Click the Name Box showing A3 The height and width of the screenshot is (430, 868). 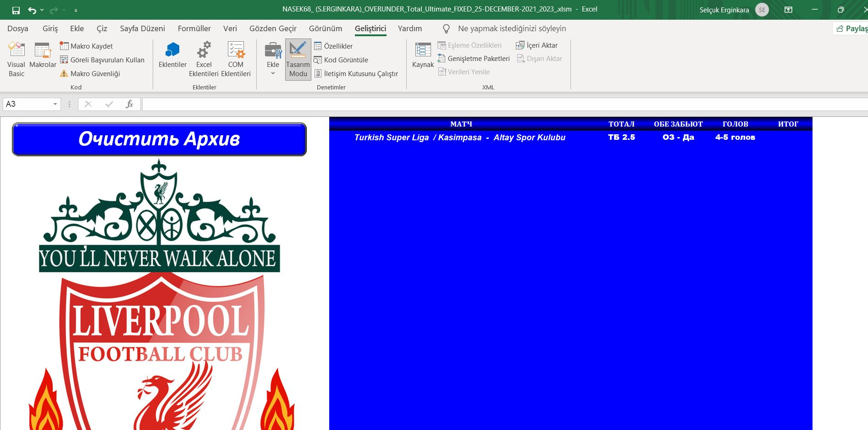pyautogui.click(x=27, y=104)
